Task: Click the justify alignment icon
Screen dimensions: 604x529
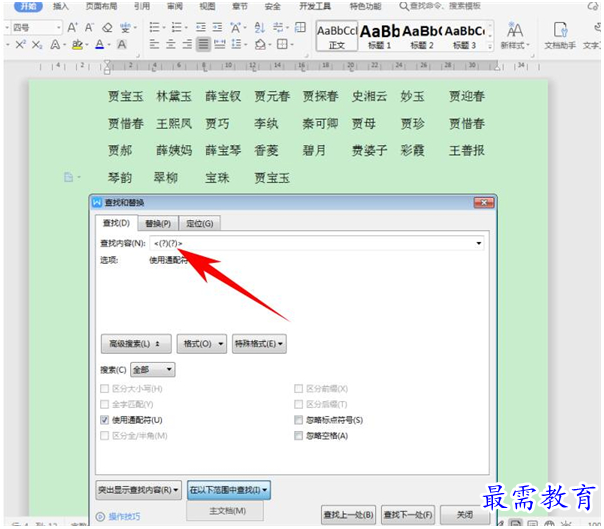Action: [203, 45]
